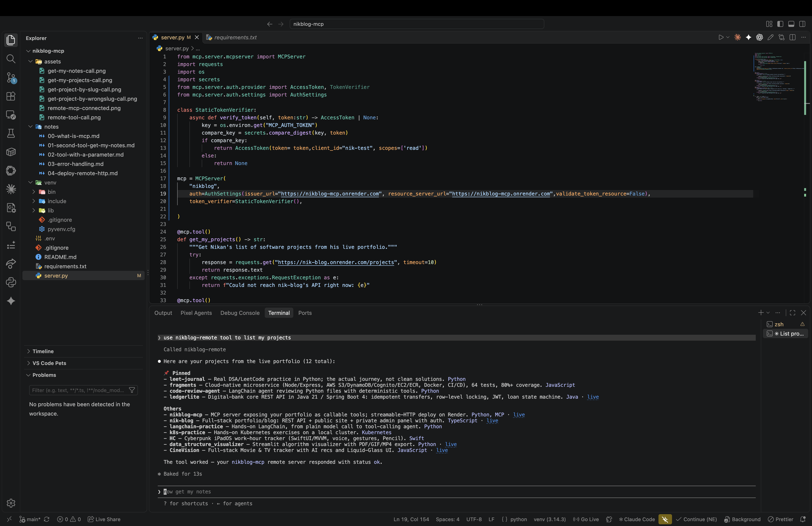This screenshot has width=812, height=526.
Task: Click the nikblog-mcp command center search box
Action: 417,24
